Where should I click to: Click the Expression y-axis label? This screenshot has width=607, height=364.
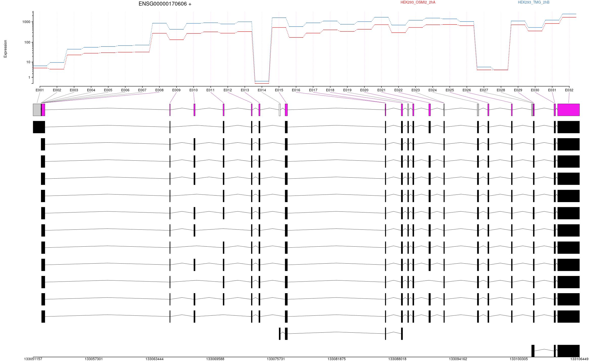coord(5,49)
